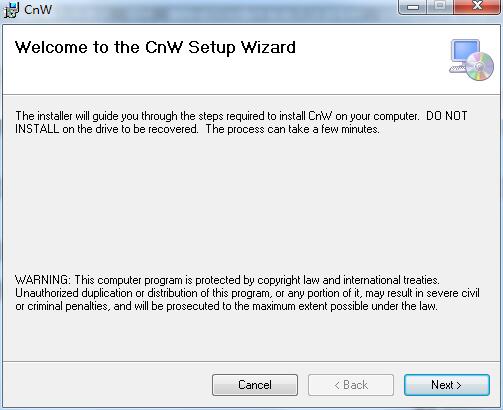Click the WARNING copyright law line

(x=227, y=280)
